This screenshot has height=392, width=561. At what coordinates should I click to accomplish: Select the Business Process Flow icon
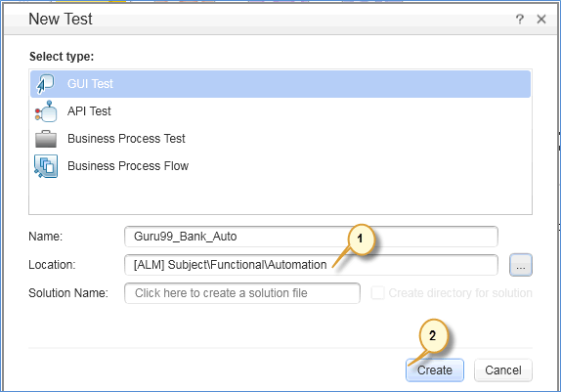(x=46, y=166)
